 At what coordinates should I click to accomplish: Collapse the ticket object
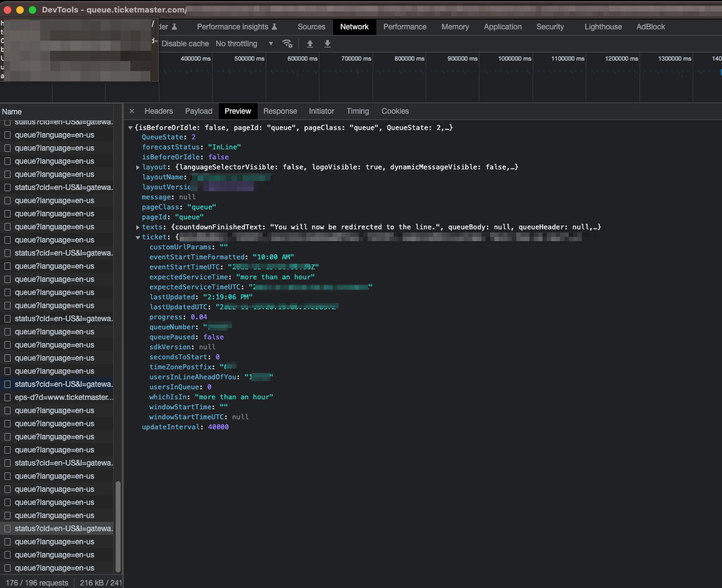[138, 237]
